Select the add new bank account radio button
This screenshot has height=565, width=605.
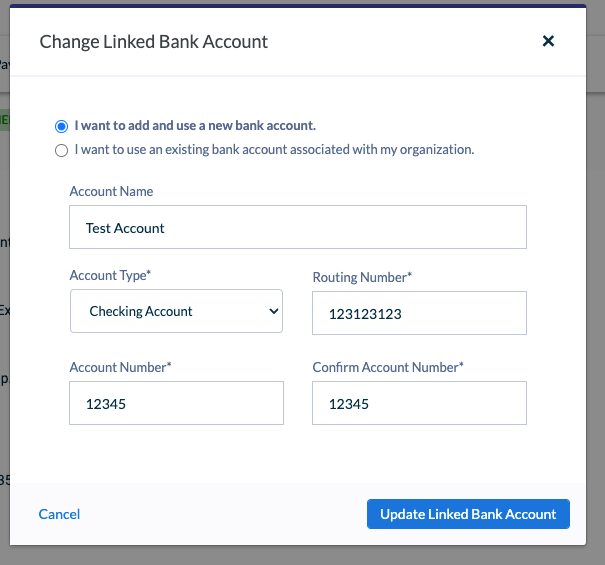[x=61, y=126]
